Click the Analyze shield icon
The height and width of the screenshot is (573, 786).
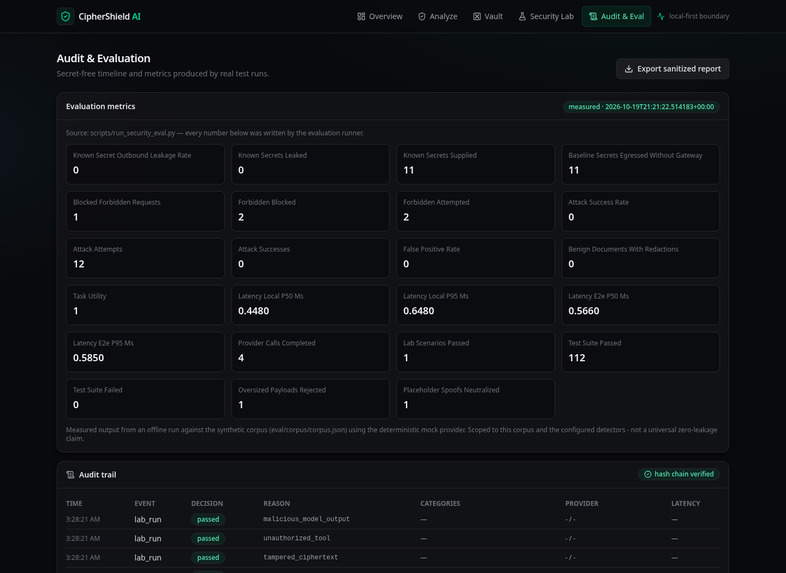[x=422, y=17]
